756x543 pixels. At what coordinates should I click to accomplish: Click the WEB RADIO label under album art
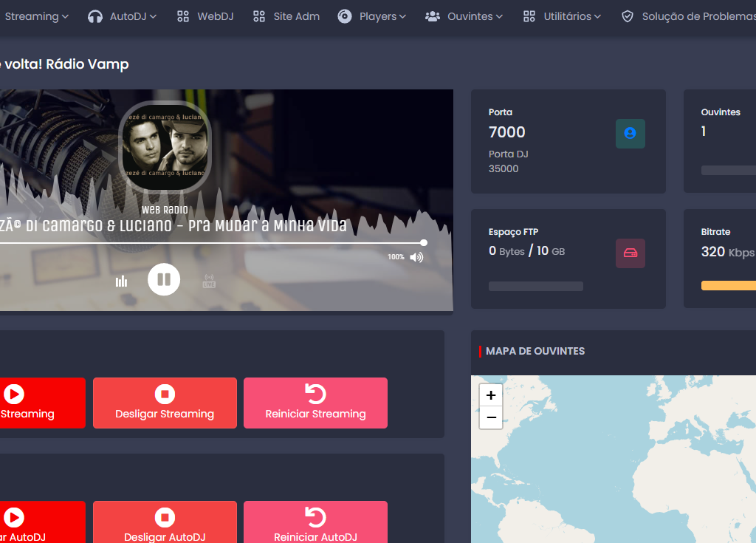point(165,210)
